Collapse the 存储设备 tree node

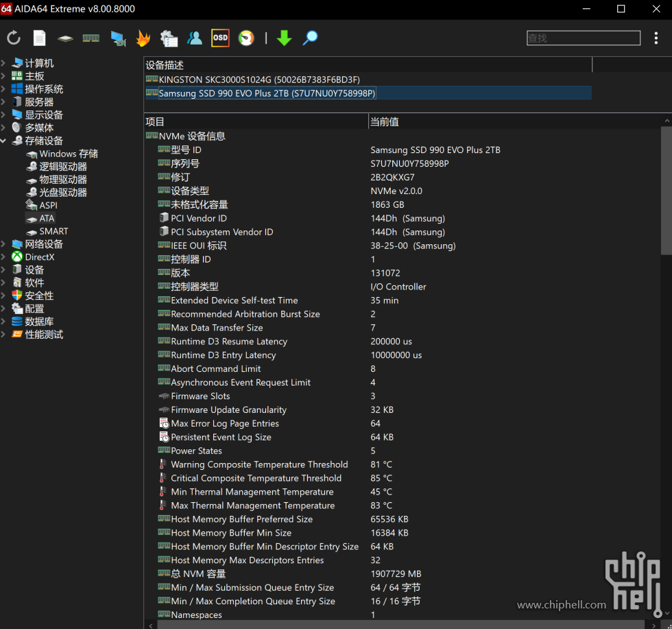coord(4,141)
